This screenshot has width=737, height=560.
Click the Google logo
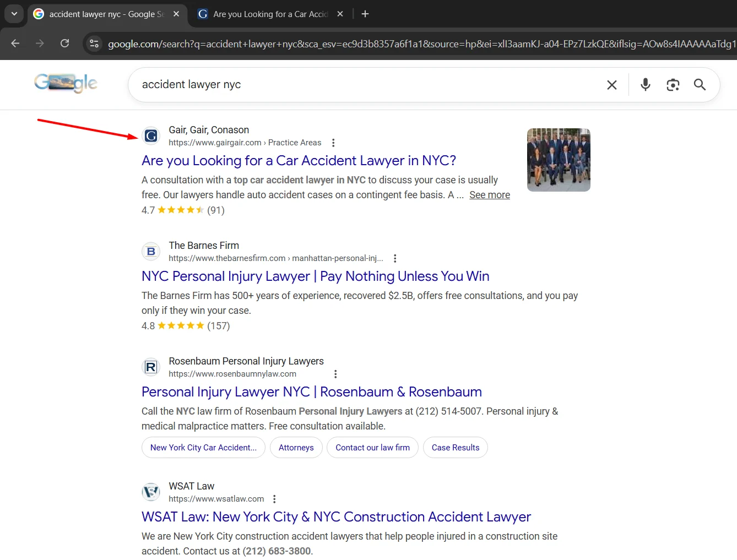(x=66, y=83)
